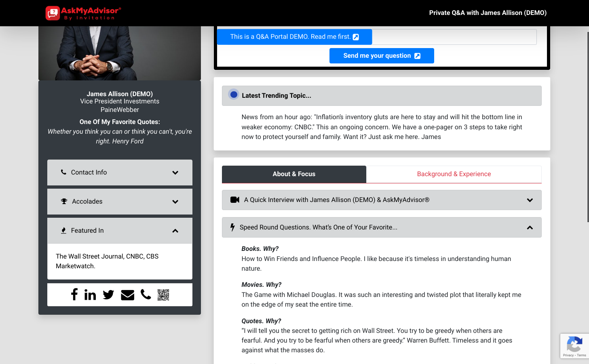Click 'Latest Trending Topic...' header text

coord(277,96)
